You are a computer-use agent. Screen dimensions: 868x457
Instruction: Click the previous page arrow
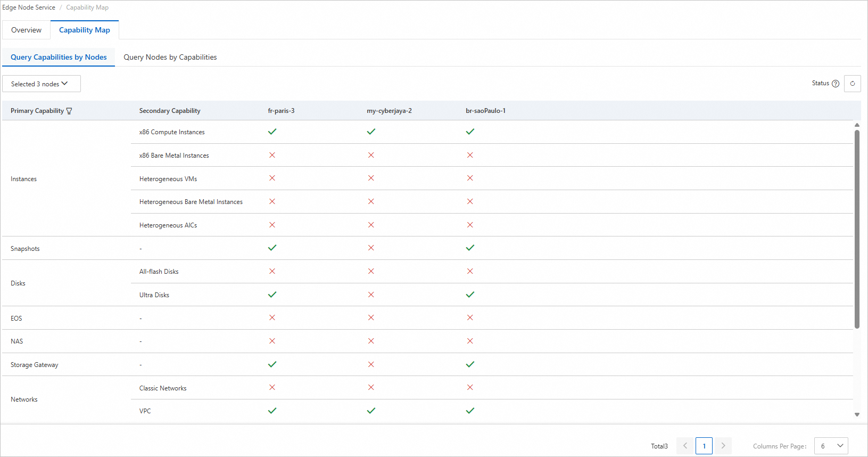coord(685,446)
